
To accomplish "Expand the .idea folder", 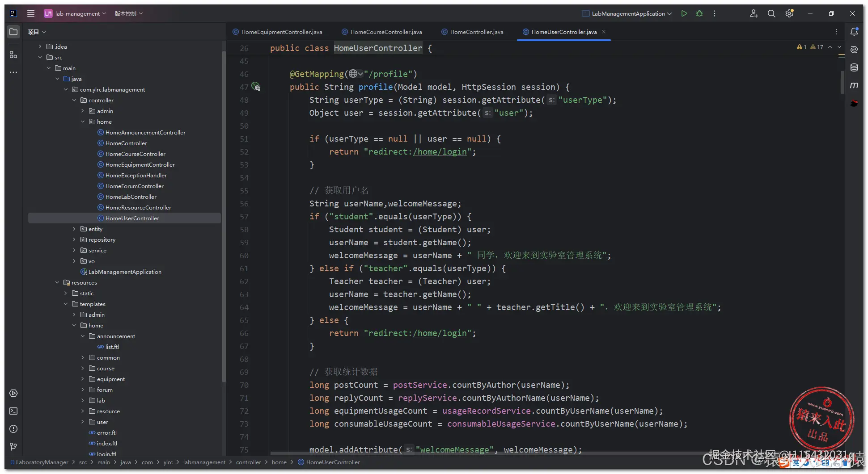I will (x=40, y=46).
